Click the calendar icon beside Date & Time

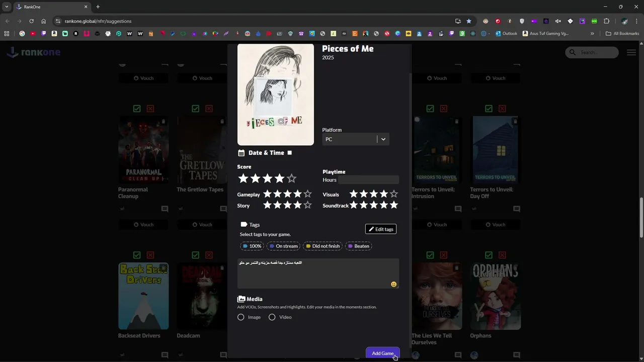point(241,153)
